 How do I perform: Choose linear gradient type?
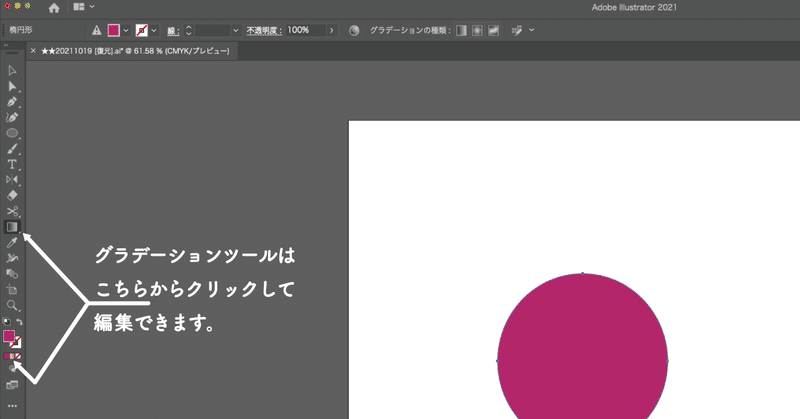461,31
